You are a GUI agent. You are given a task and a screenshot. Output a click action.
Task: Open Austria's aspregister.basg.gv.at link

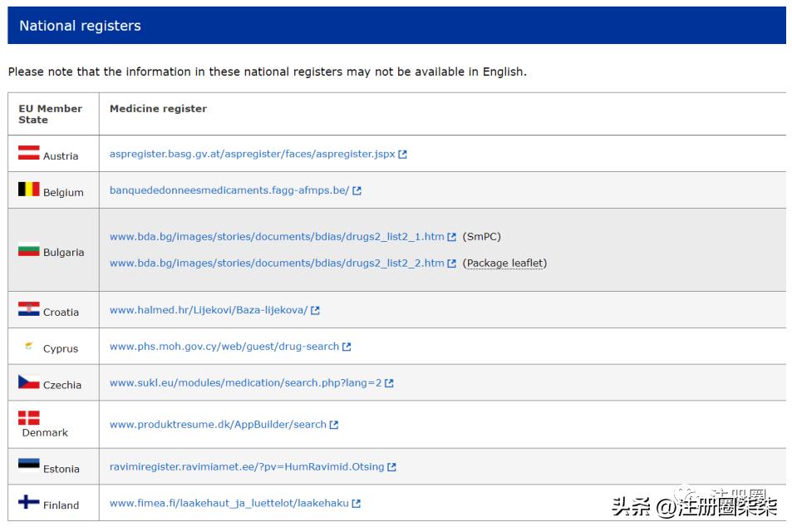[249, 153]
